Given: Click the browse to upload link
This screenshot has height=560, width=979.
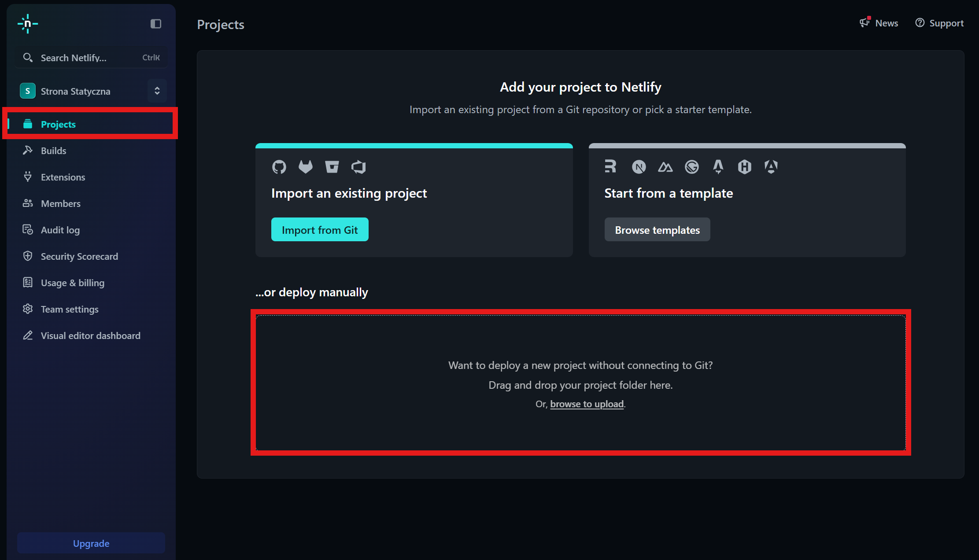Looking at the screenshot, I should [587, 404].
